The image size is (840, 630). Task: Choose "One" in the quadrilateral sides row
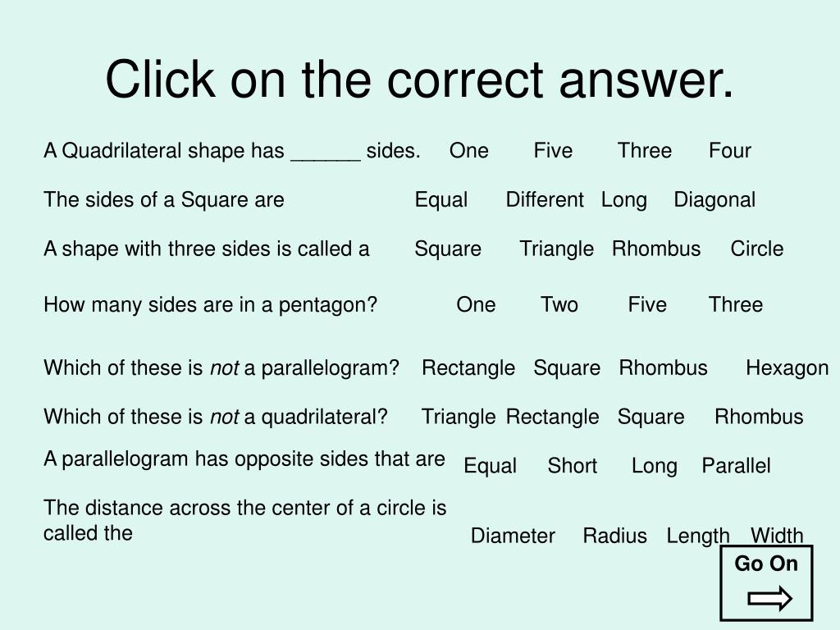click(x=468, y=151)
